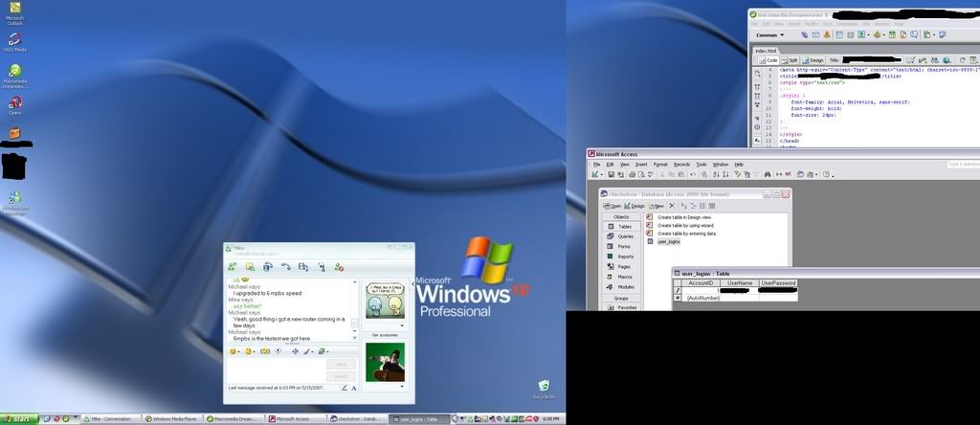Open File menu in Microsoft Access
The height and width of the screenshot is (425, 980).
[x=596, y=165]
